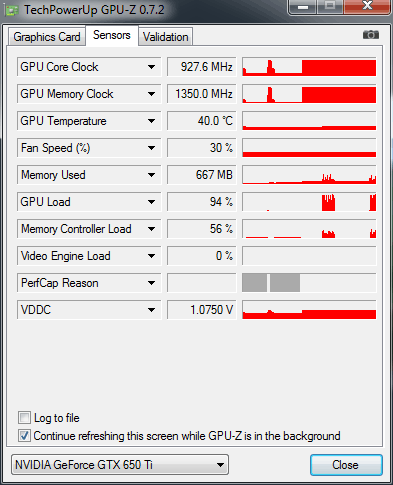
Task: Click the GPU-Z application icon in title bar
Action: (x=11, y=10)
